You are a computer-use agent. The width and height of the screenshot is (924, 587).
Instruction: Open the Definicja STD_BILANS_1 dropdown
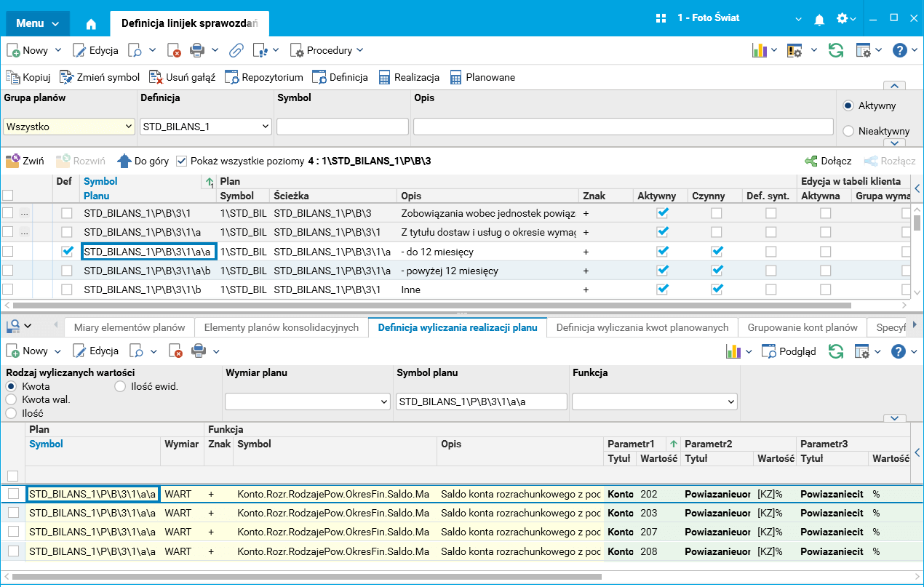(x=264, y=127)
